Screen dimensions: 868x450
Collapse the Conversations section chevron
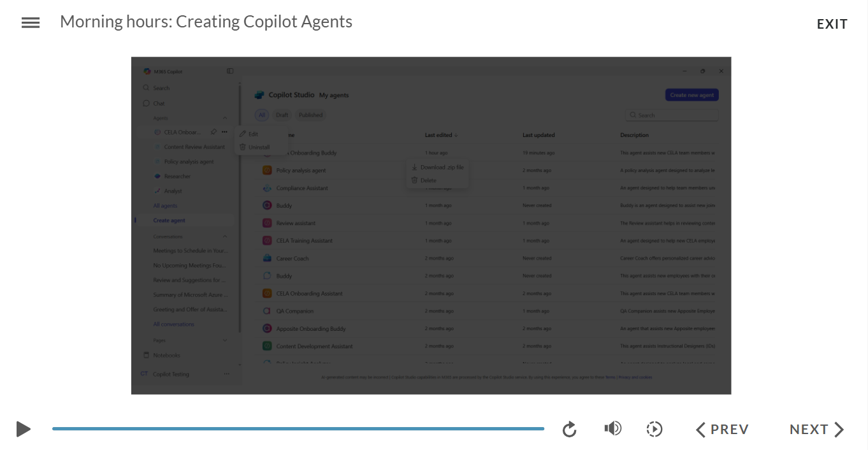[x=224, y=236]
